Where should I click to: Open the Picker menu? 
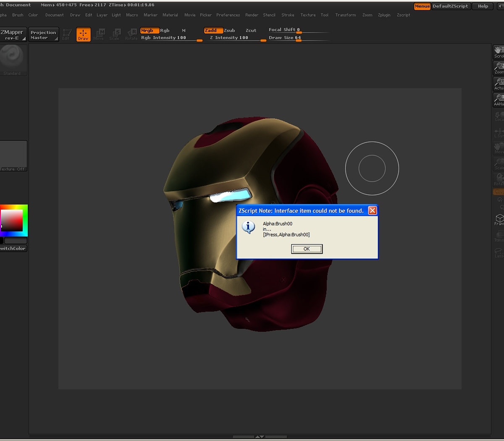click(x=206, y=15)
